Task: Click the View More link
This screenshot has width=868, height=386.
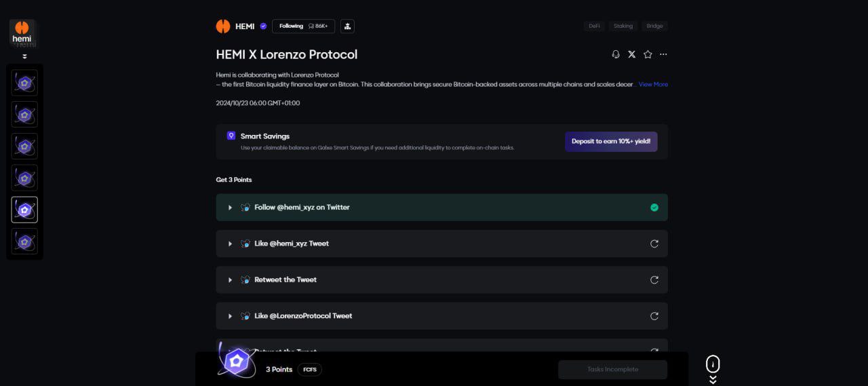Action: coord(653,84)
